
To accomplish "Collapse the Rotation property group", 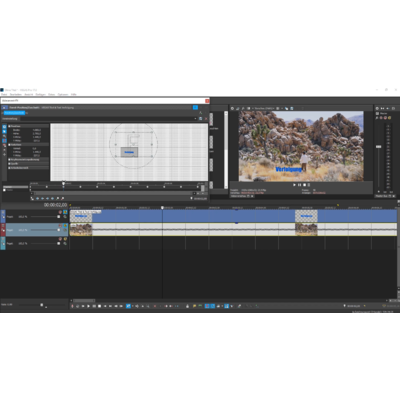I will pyautogui.click(x=9, y=145).
